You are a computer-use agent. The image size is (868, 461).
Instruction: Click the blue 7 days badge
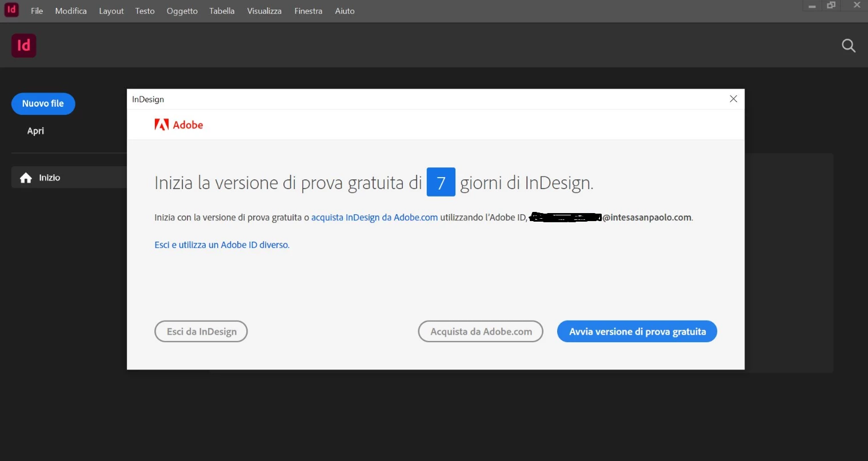(x=441, y=182)
